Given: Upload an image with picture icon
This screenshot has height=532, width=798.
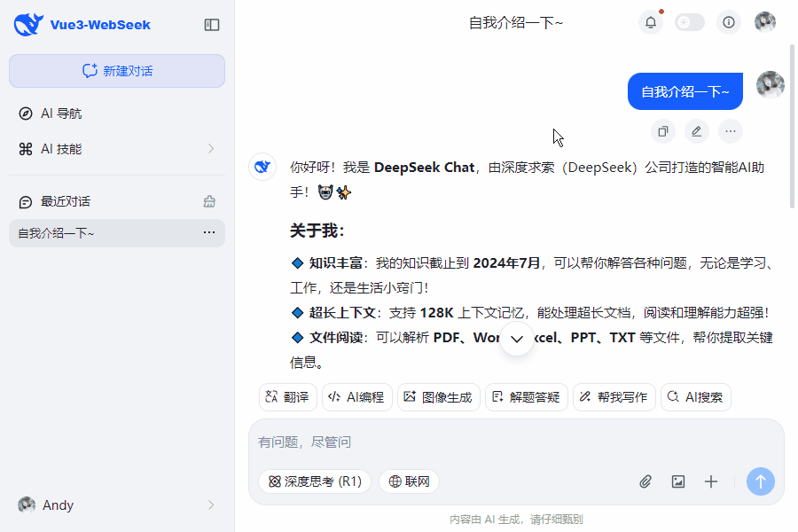Looking at the screenshot, I should tap(678, 481).
